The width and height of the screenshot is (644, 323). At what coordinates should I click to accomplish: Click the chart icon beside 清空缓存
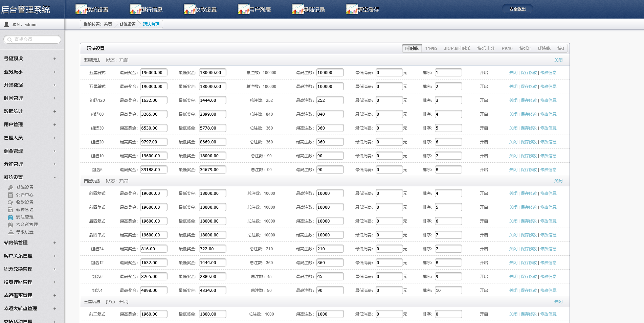[x=352, y=9]
